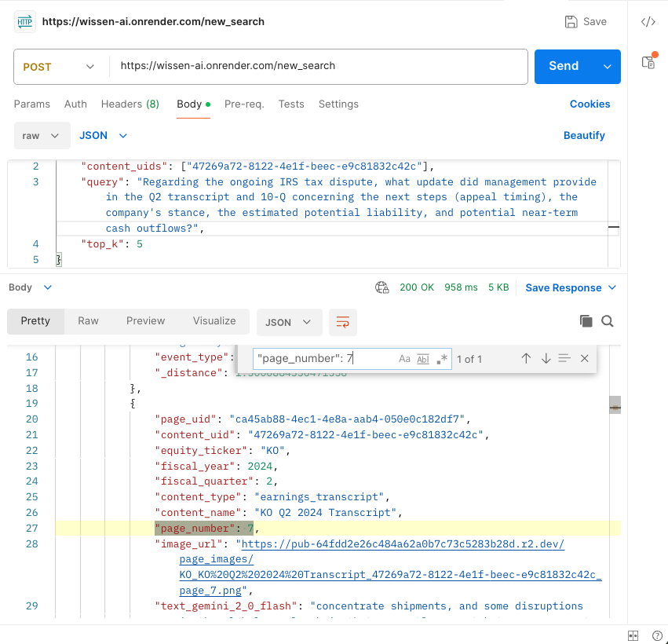Click the HTTP request type icon
668x644 pixels.
tap(25, 21)
